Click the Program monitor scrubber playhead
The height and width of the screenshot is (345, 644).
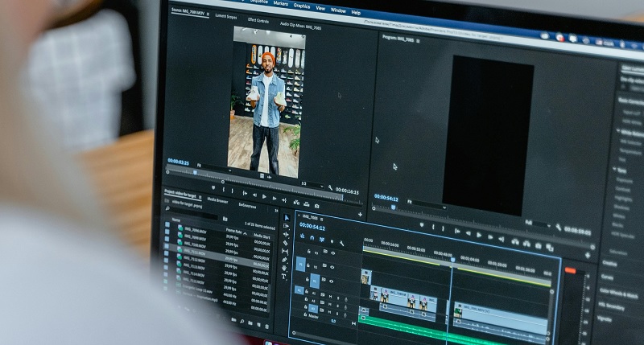tap(393, 208)
